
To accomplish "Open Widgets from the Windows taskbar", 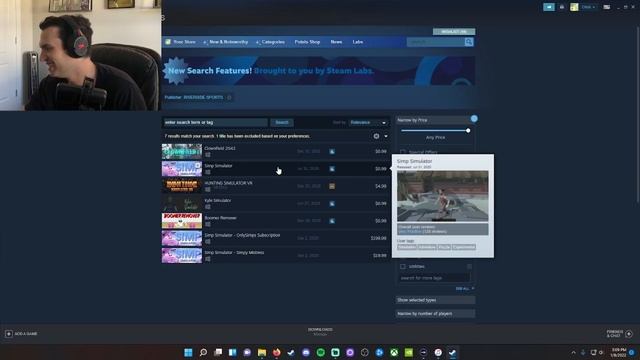I will click(x=232, y=352).
